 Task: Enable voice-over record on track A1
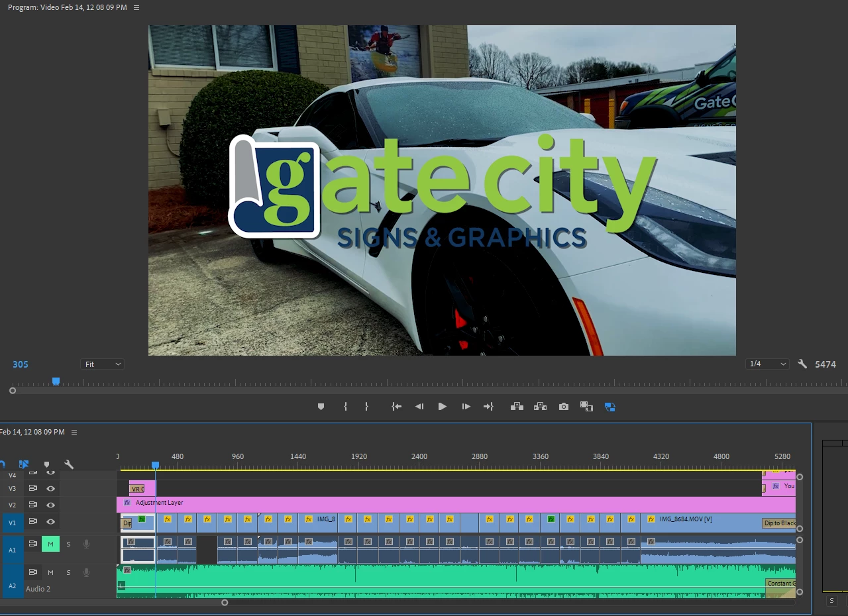pyautogui.click(x=86, y=544)
